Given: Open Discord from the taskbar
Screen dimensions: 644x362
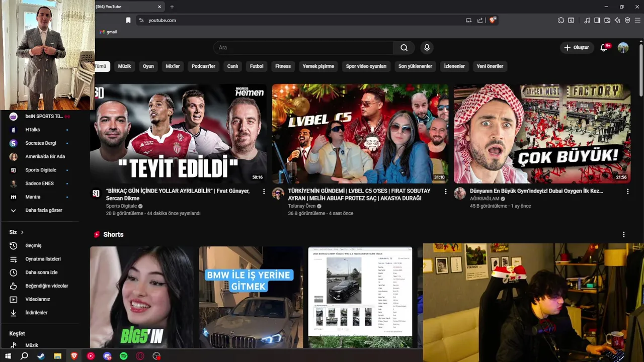Looking at the screenshot, I should [x=107, y=356].
